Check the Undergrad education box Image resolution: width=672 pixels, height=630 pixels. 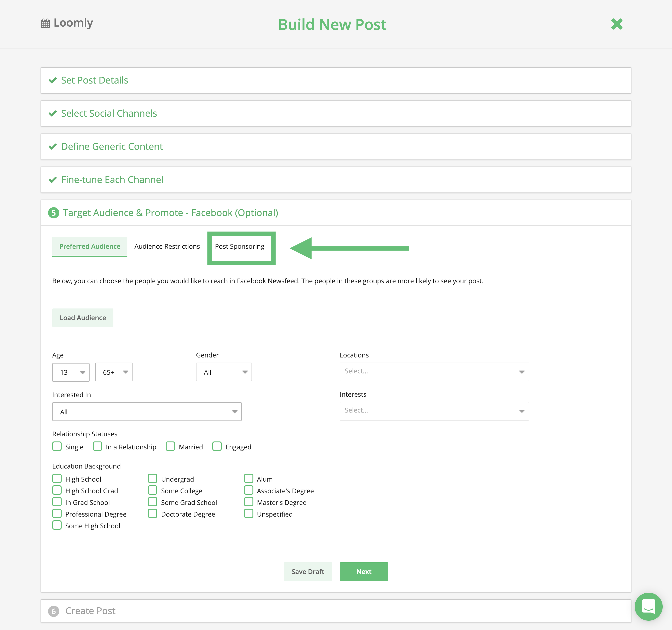pos(152,479)
